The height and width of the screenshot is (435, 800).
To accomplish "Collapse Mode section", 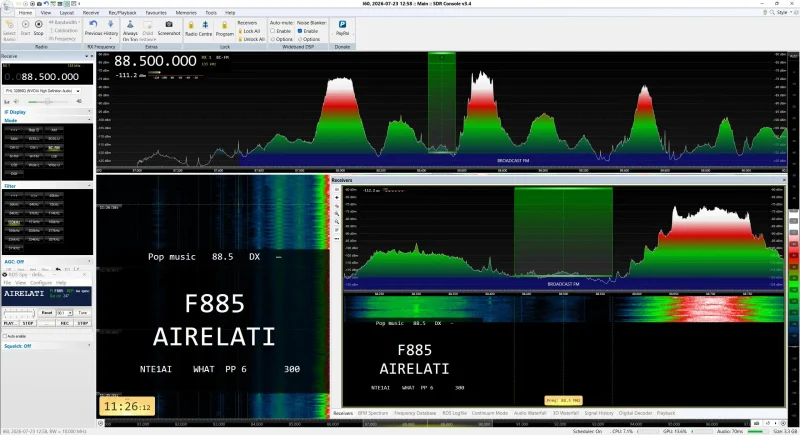I will pos(89,120).
